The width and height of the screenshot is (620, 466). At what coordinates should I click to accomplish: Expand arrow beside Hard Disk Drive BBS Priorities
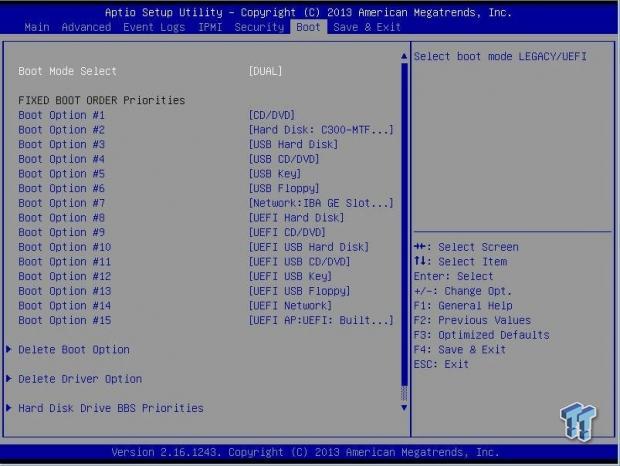coord(9,408)
